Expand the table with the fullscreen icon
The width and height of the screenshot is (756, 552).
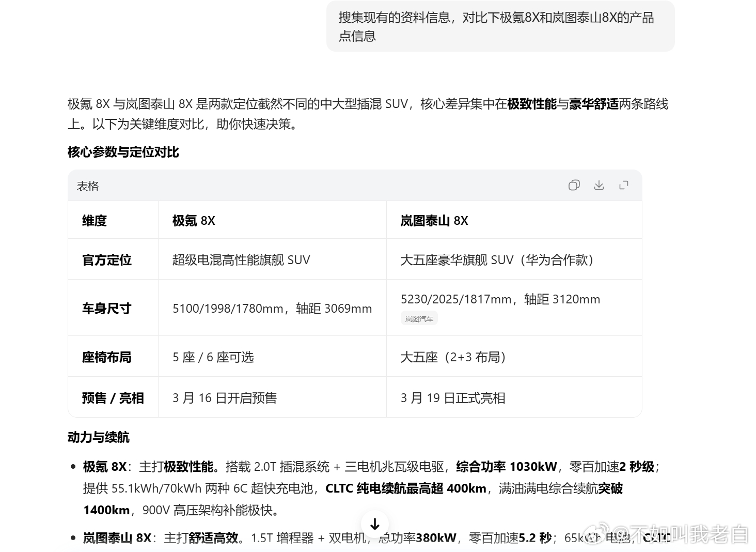(x=624, y=185)
